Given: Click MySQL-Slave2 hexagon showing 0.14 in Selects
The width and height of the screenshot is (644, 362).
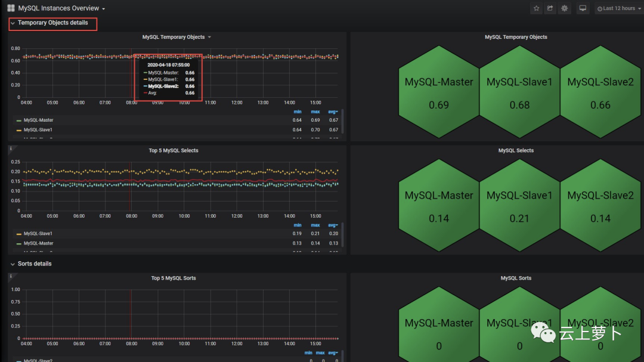Looking at the screenshot, I should pyautogui.click(x=600, y=205).
